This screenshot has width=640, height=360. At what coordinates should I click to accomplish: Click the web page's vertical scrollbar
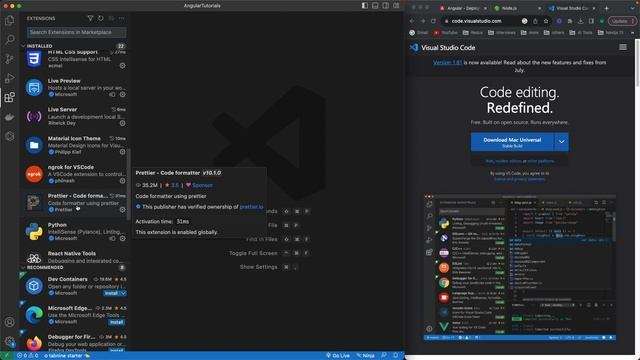tap(637, 62)
